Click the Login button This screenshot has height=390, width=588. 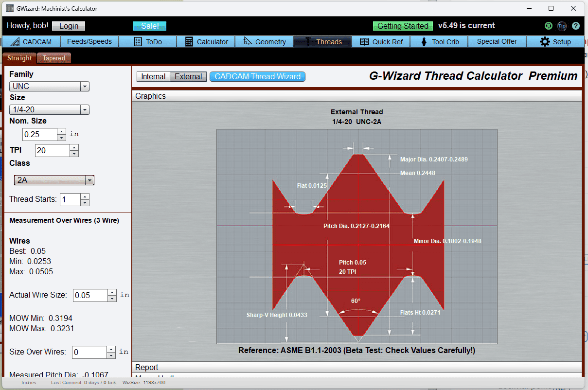[x=68, y=26]
